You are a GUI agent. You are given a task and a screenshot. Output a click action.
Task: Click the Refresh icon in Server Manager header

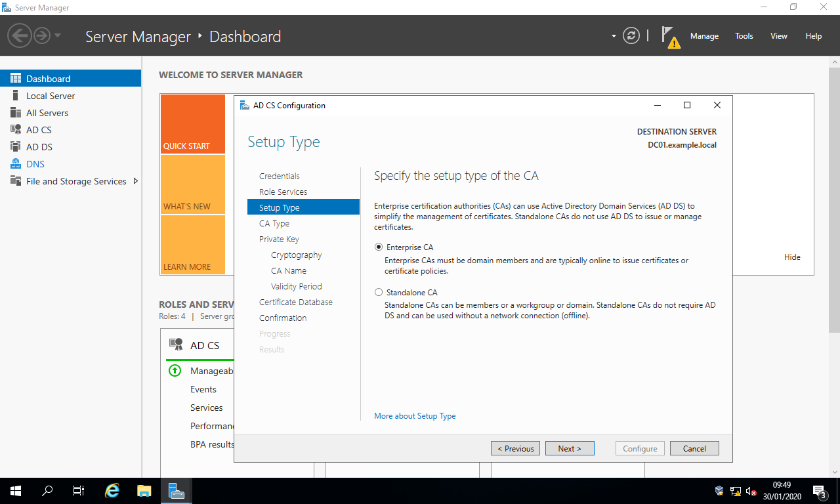[x=631, y=36]
